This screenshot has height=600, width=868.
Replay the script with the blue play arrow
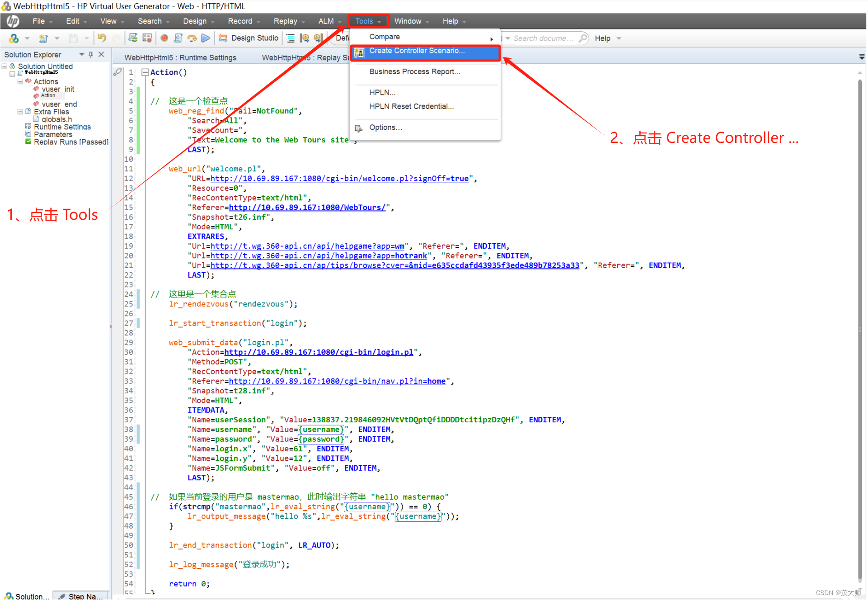(x=206, y=38)
